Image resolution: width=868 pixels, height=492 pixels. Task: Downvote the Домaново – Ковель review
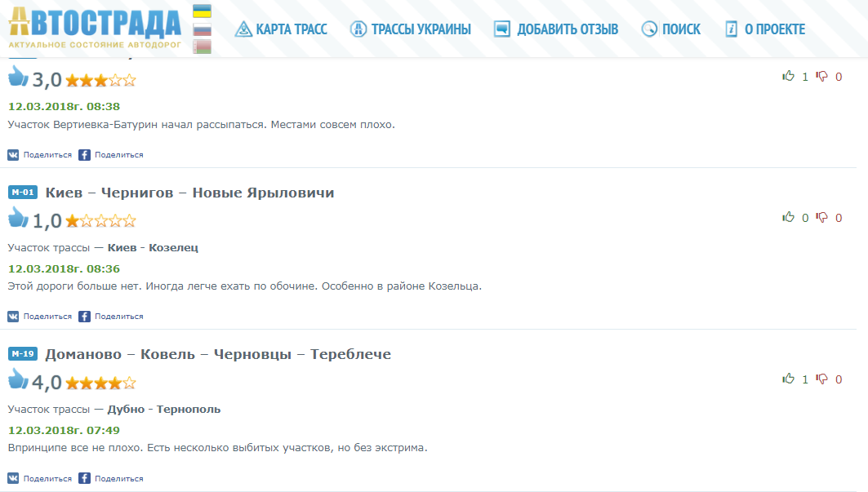point(822,379)
